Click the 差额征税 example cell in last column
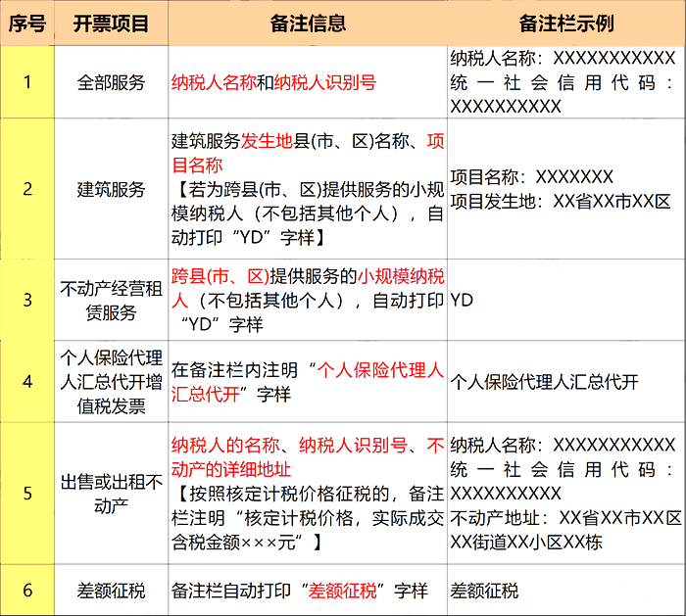686x616 pixels. [x=566, y=591]
